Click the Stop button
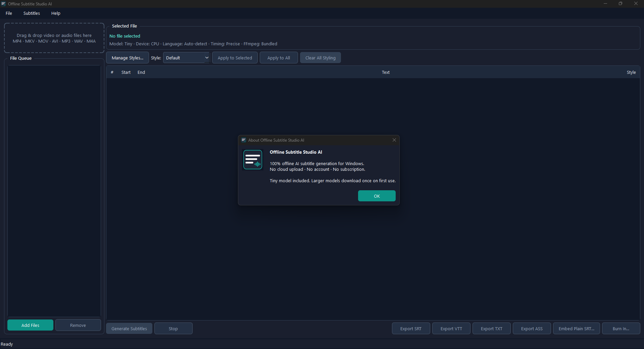The height and width of the screenshot is (349, 644). point(173,329)
